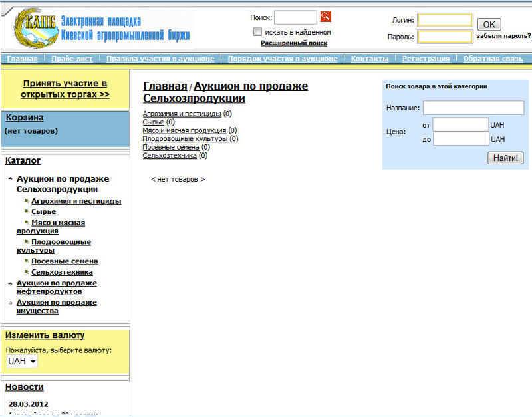Open 'Плодоовощные культуры' category link in main list
Image resolution: width=532 pixels, height=417 pixels.
point(186,139)
